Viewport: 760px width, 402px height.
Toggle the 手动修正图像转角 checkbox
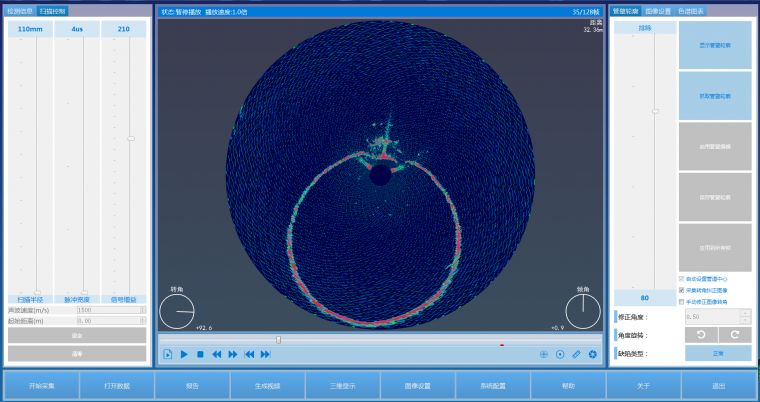(682, 301)
